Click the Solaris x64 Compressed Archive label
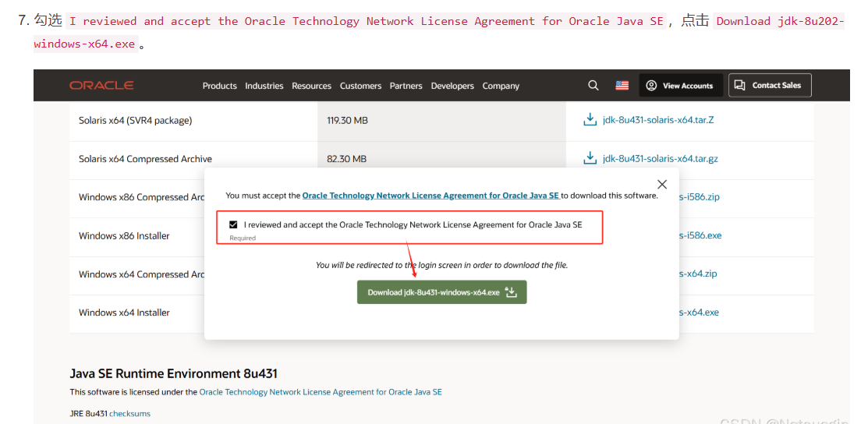This screenshot has height=424, width=868. tap(145, 159)
